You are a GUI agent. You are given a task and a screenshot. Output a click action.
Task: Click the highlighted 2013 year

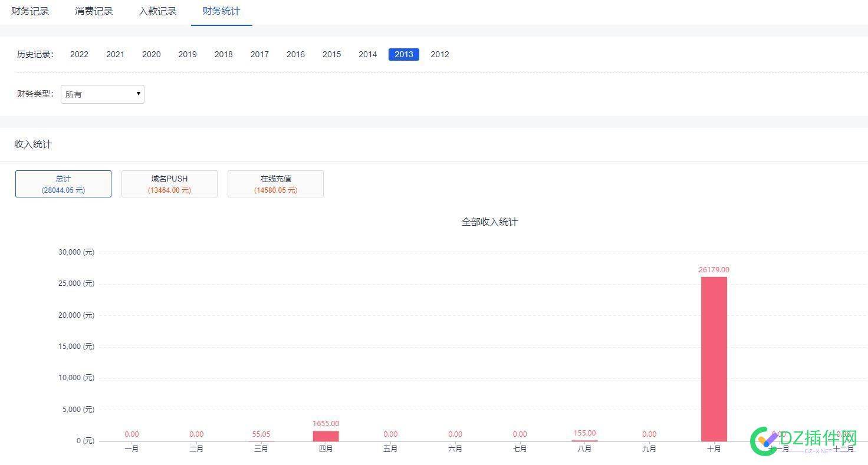pos(404,54)
